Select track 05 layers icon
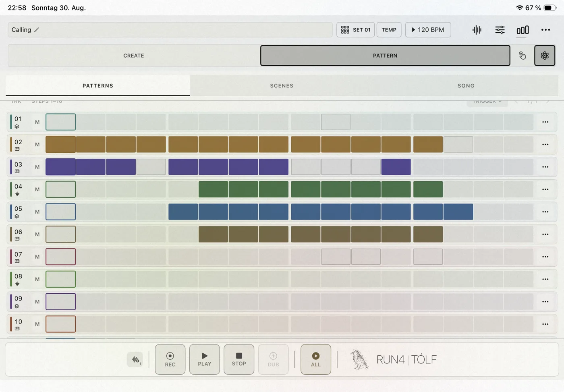 click(17, 216)
